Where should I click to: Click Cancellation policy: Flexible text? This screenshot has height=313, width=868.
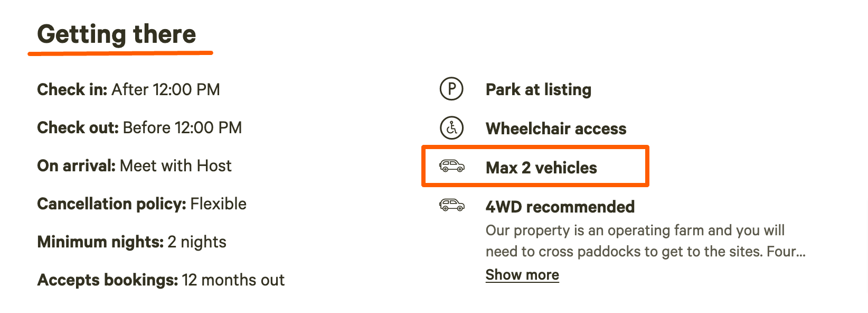(x=141, y=204)
